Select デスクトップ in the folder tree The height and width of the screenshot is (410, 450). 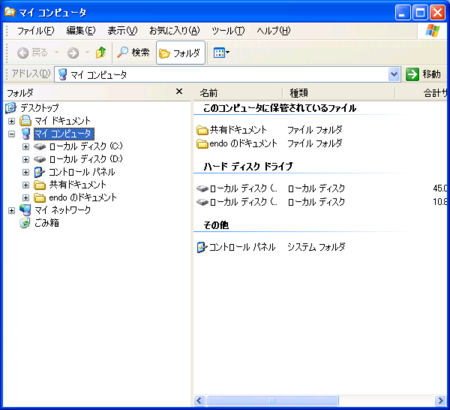39,108
